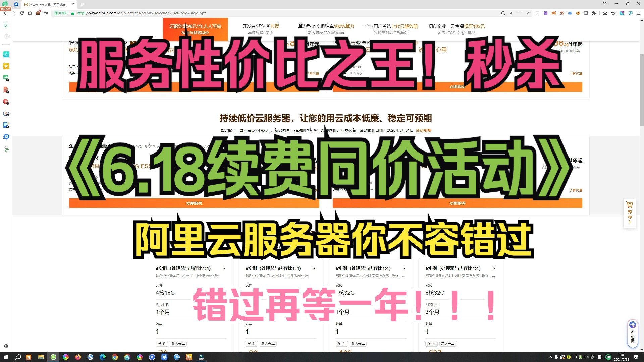The height and width of the screenshot is (362, 644).
Task: Expand the second e实例 card chevron
Action: (314, 268)
